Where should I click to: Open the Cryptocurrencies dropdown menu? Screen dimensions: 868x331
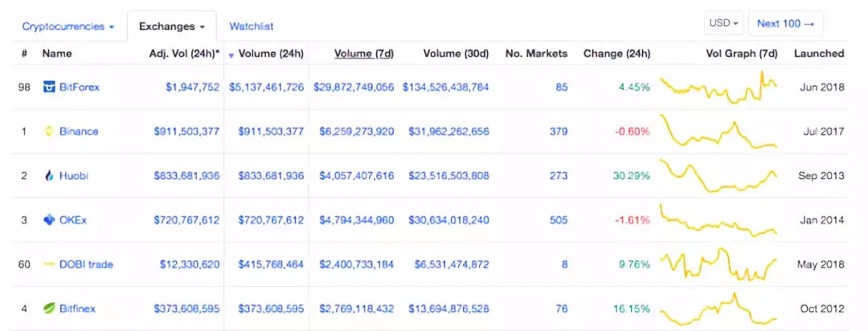coord(68,27)
